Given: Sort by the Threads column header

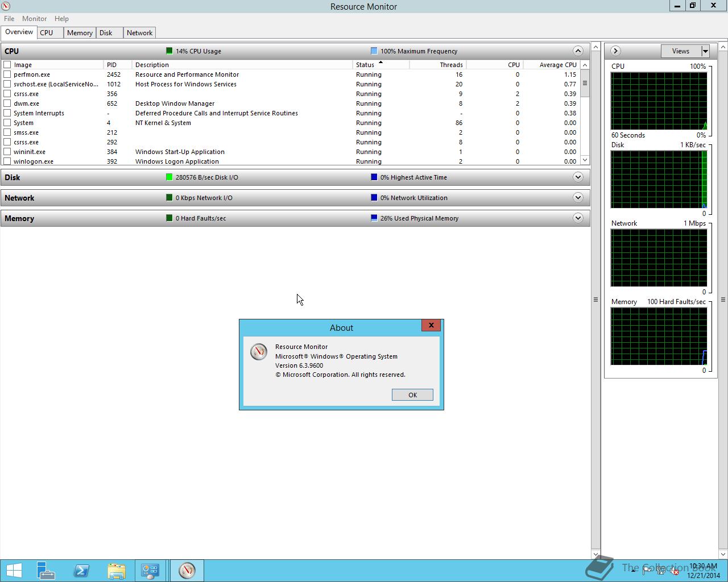Looking at the screenshot, I should (x=438, y=65).
